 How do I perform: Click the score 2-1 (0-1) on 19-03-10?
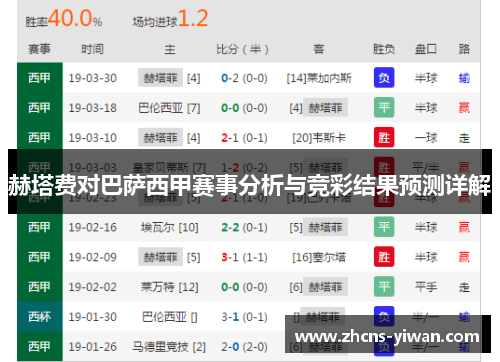click(244, 138)
